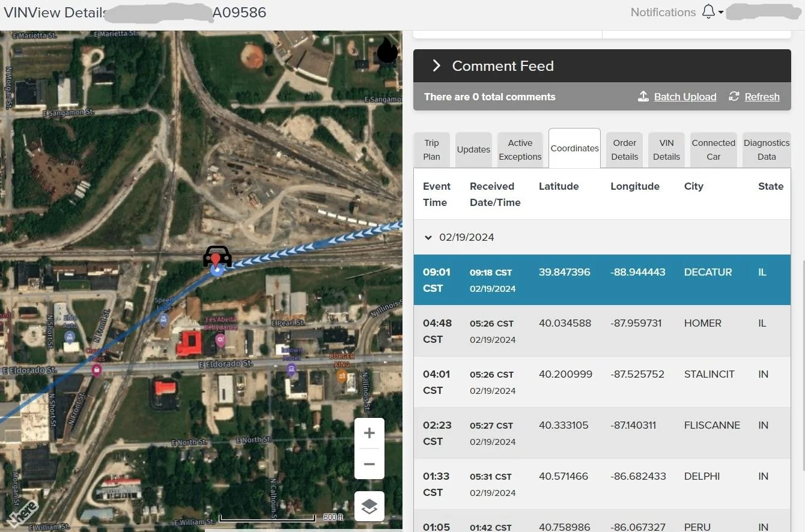This screenshot has height=532, width=805.
Task: Click the 01:33 CST event time
Action: coord(436,484)
